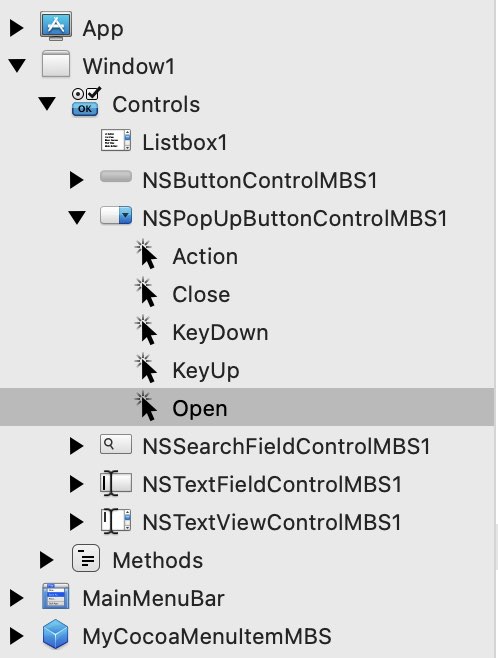498x658 pixels.
Task: Click the MyCocoaMenuItemMBS blue cube icon
Action: click(55, 634)
